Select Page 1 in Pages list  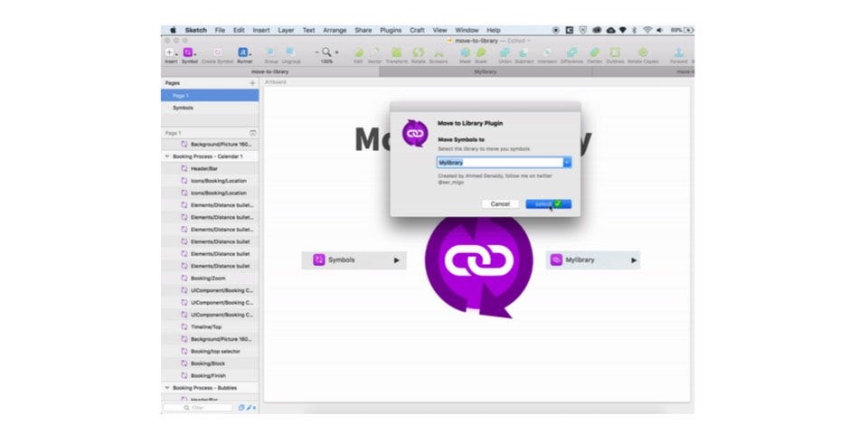[x=210, y=95]
